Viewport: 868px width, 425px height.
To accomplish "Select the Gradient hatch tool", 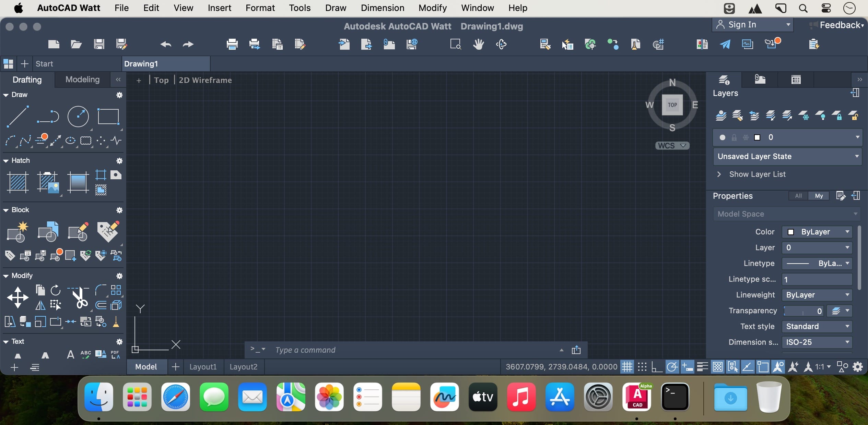I will pyautogui.click(x=78, y=182).
